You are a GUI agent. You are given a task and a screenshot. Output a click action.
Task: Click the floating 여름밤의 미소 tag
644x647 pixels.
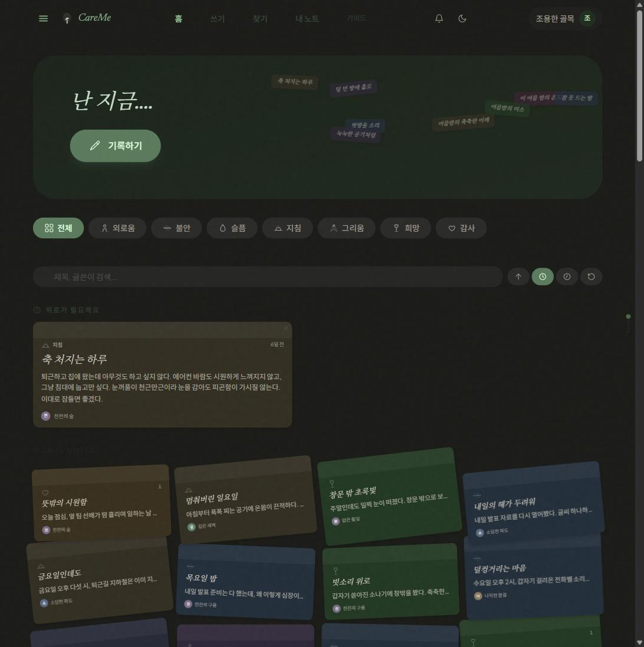tap(507, 108)
